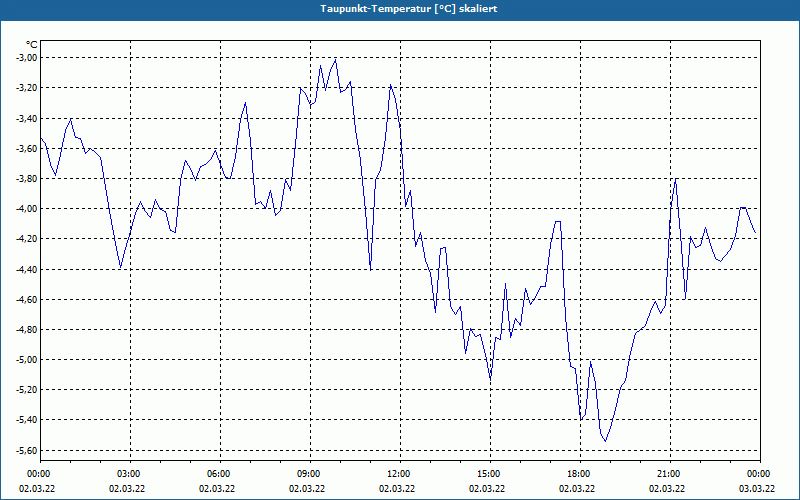Screen dimensions: 800x500
Task: Select the 12:00 time axis label
Action: pyautogui.click(x=400, y=474)
